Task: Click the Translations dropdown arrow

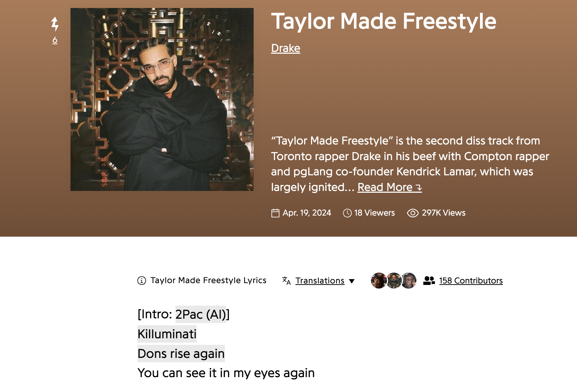Action: [x=352, y=281]
